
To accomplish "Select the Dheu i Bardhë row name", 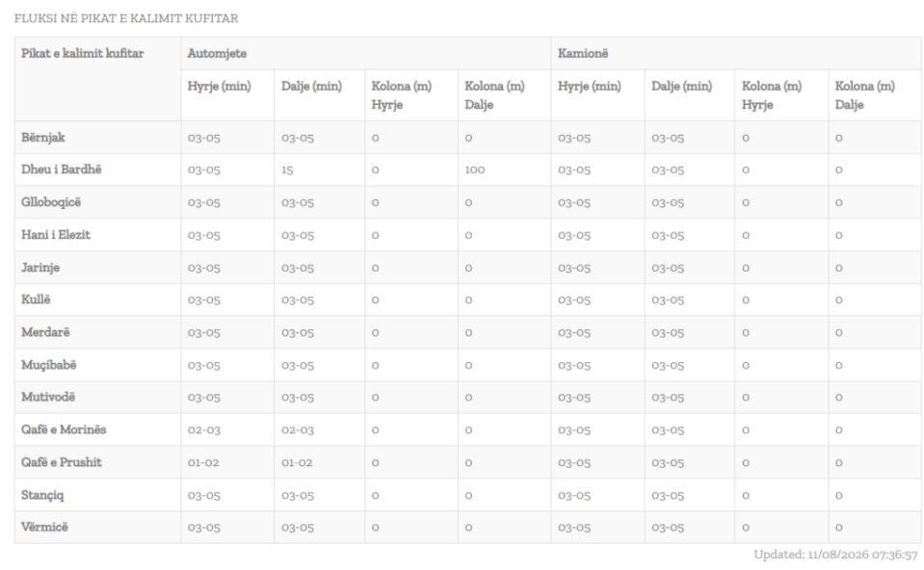I will [62, 169].
